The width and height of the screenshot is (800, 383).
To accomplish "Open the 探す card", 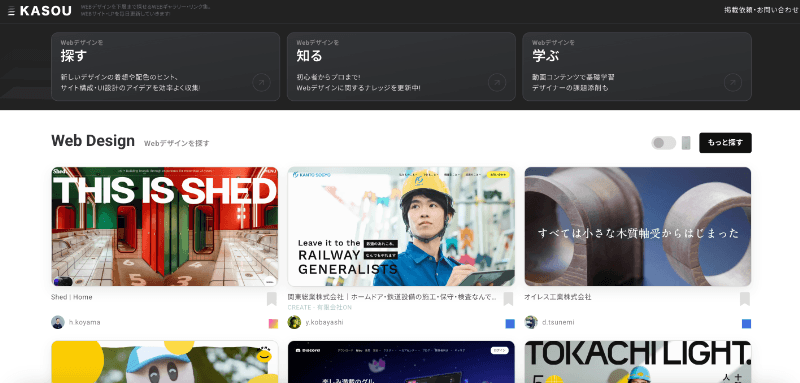I will click(165, 66).
